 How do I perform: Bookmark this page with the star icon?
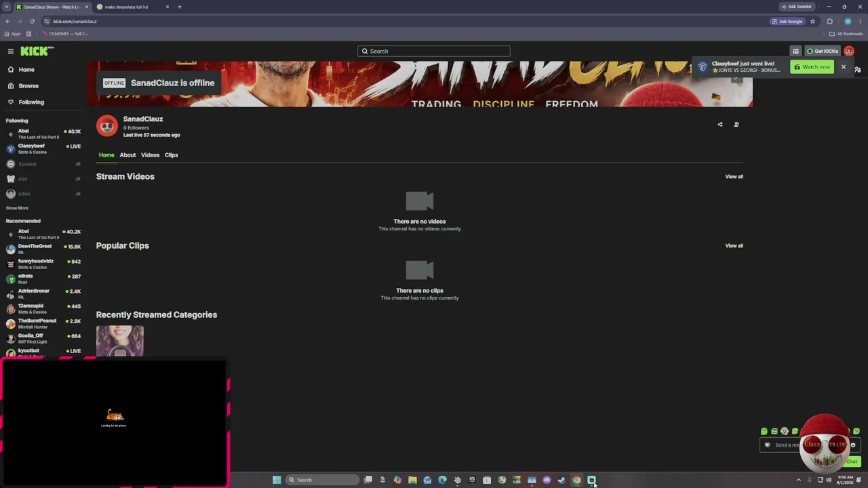point(812,21)
